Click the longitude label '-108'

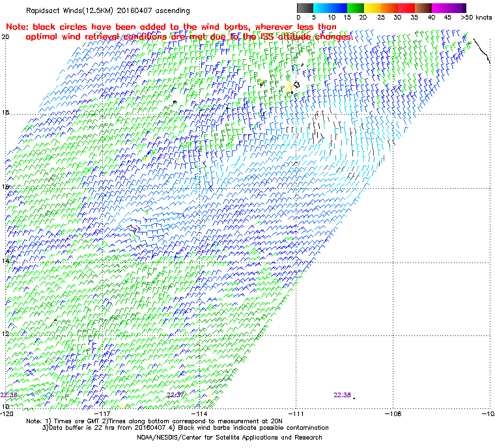click(x=393, y=413)
